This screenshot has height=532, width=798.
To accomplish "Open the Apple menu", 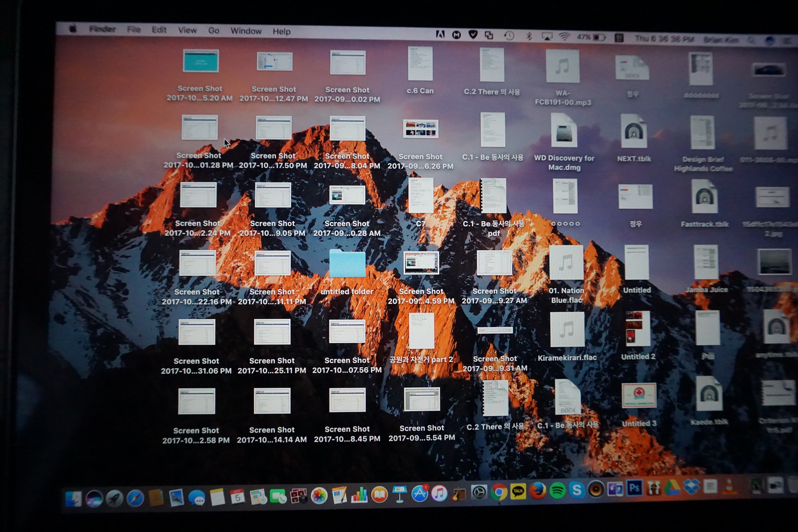I will pos(73,29).
